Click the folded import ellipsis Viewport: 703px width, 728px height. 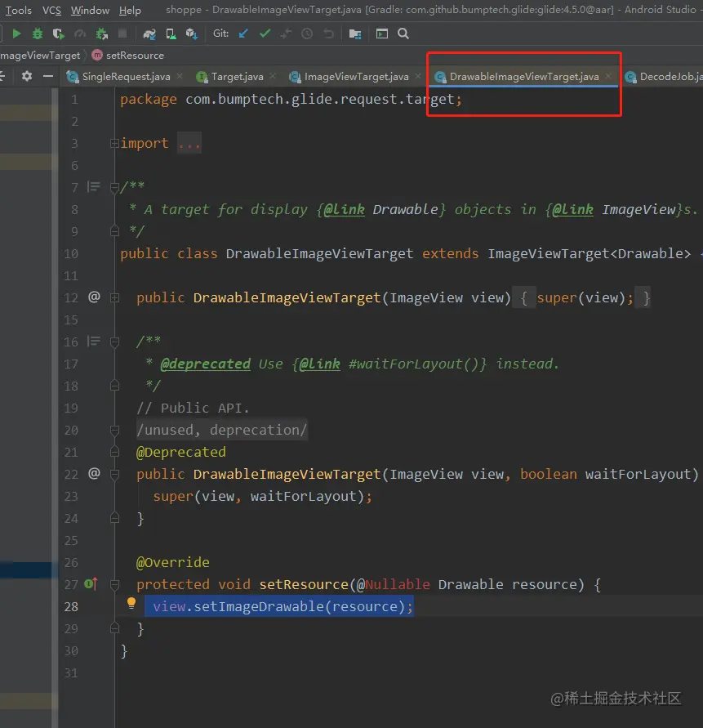tap(189, 144)
